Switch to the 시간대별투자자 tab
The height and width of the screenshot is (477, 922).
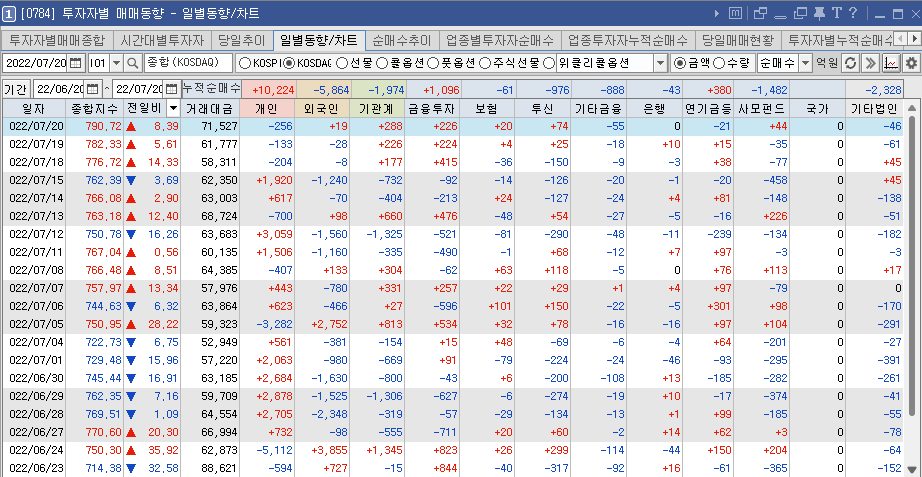pos(162,41)
